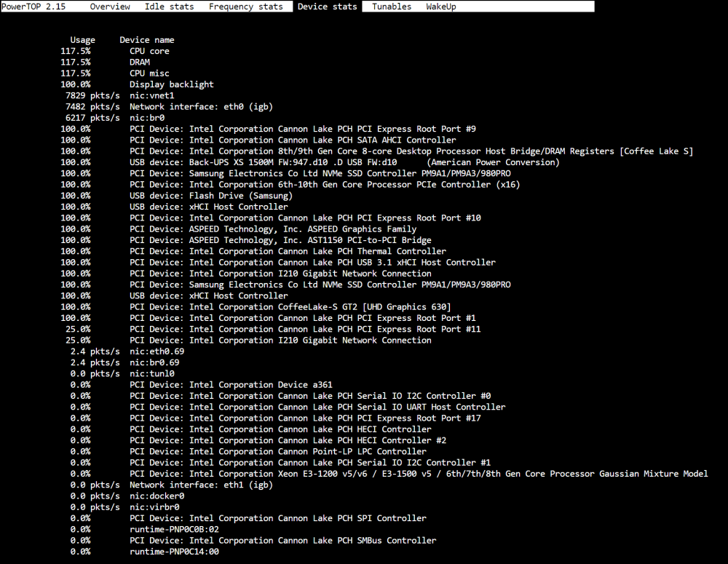Select the nic:br0.69 row

click(x=124, y=363)
